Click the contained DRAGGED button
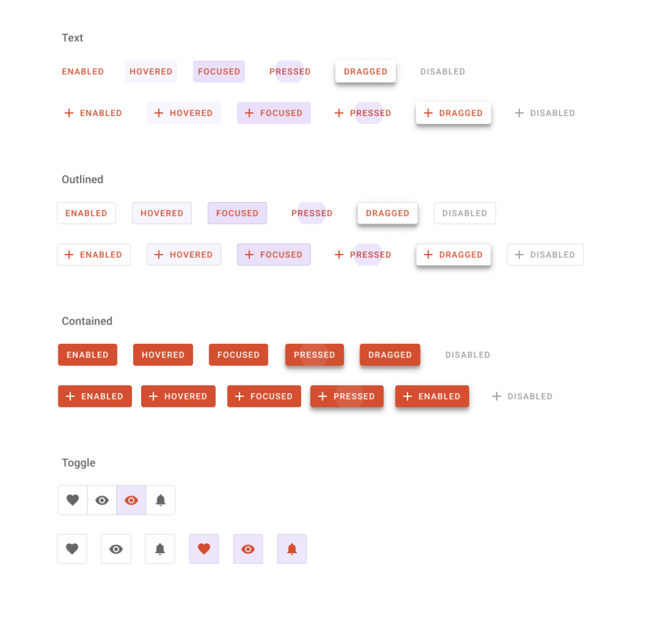The height and width of the screenshot is (624, 672). [x=390, y=354]
